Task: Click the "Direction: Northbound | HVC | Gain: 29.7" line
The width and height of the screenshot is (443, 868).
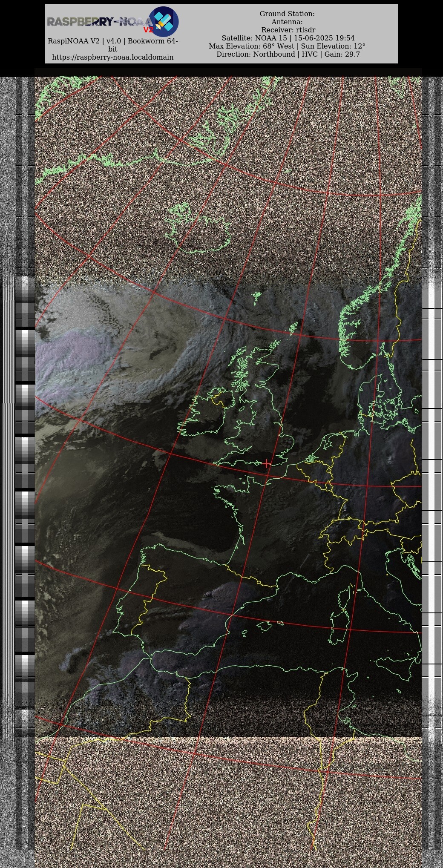Action: [x=288, y=54]
